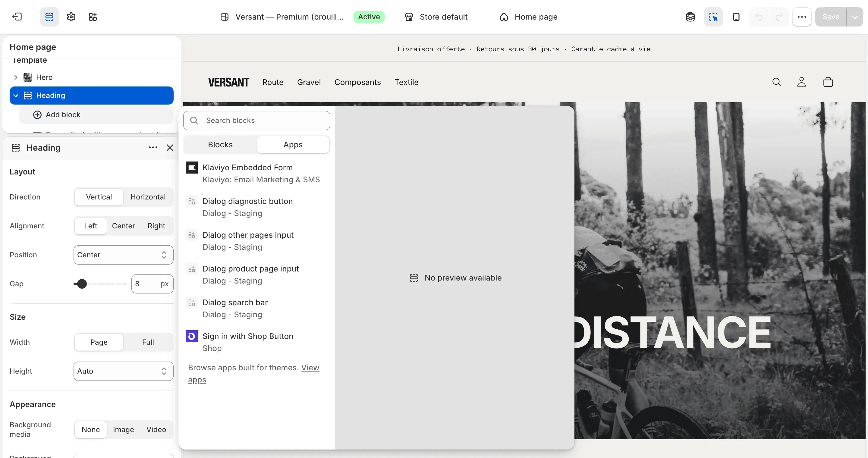
Task: Set Direction to Vertical
Action: [99, 197]
